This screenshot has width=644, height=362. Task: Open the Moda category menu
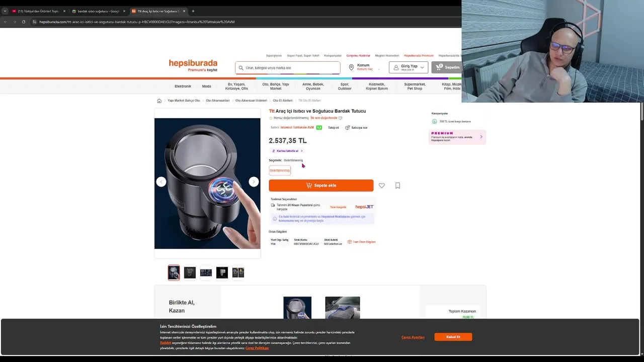(x=206, y=86)
